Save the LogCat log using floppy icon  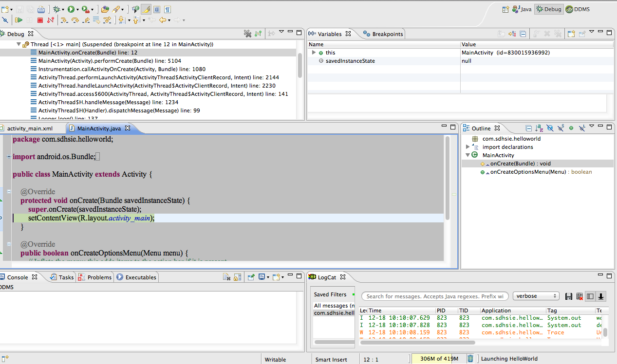coord(568,296)
